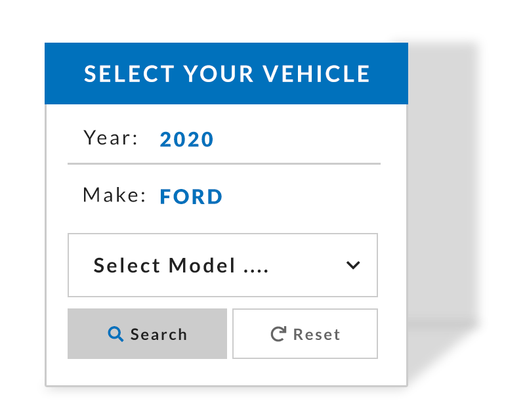Click the word 'Reset' on the white button
Image resolution: width=525 pixels, height=420 pixels.
[316, 335]
